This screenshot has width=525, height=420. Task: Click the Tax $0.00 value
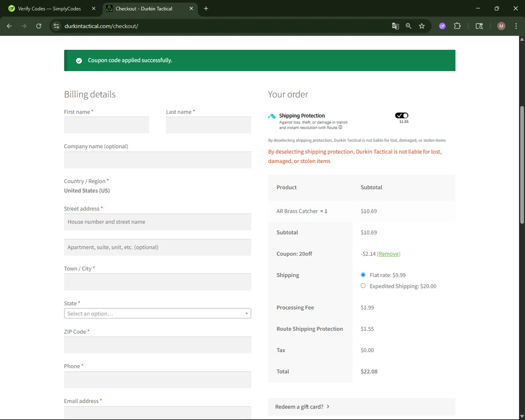click(367, 350)
